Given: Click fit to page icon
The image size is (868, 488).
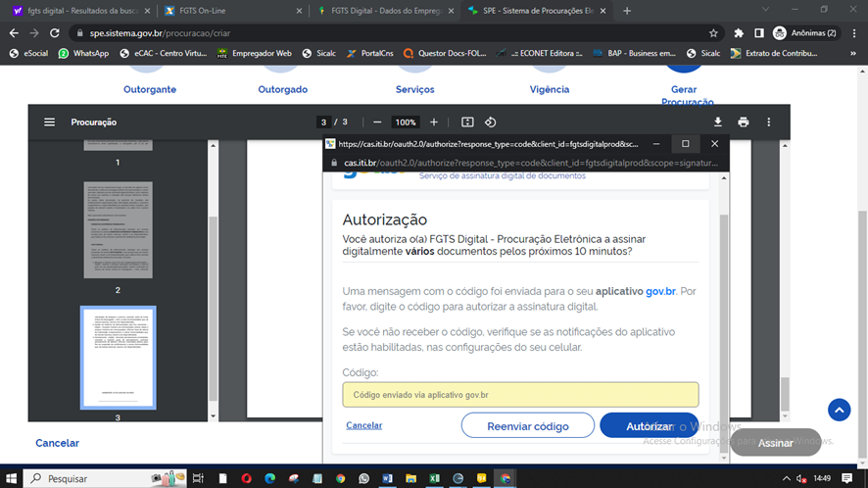Looking at the screenshot, I should tap(467, 122).
